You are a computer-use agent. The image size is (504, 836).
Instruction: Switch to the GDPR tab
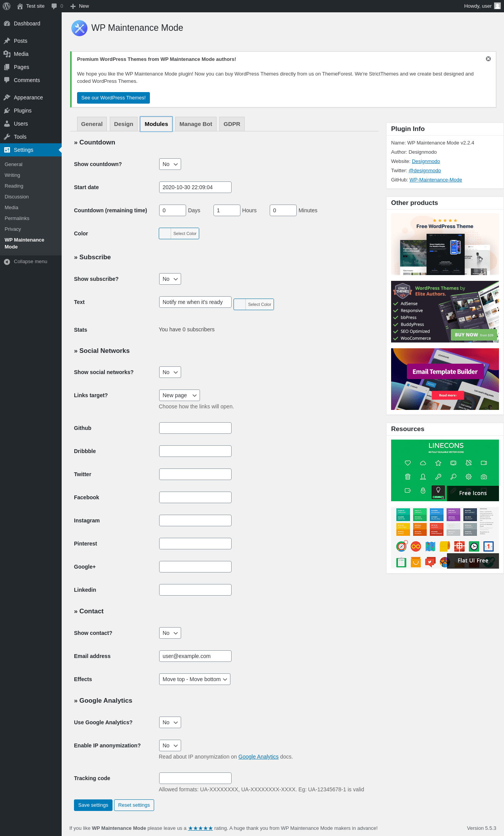tap(232, 124)
